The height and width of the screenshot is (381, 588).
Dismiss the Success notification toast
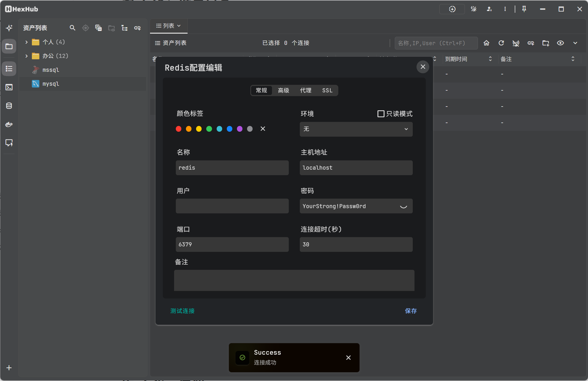(x=348, y=358)
